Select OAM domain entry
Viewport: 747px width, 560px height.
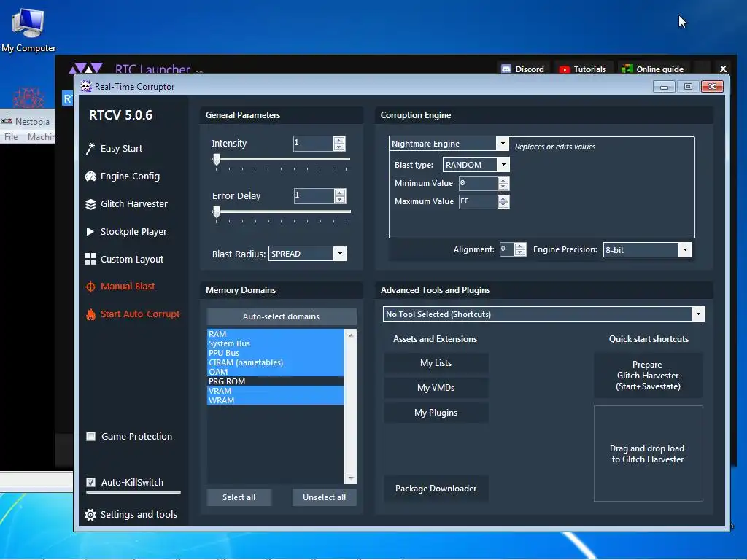tap(275, 372)
